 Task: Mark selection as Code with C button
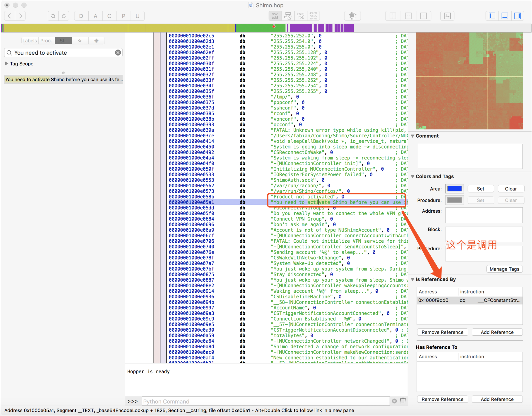(109, 16)
